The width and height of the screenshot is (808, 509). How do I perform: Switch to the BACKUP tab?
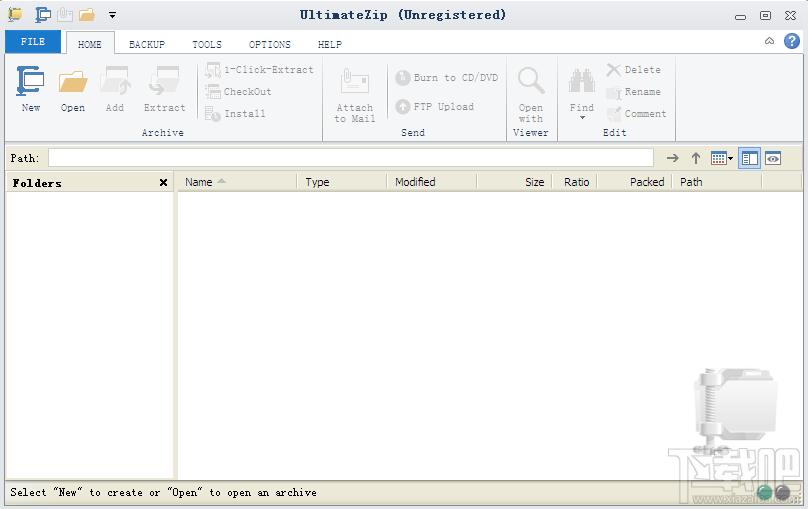[x=147, y=44]
